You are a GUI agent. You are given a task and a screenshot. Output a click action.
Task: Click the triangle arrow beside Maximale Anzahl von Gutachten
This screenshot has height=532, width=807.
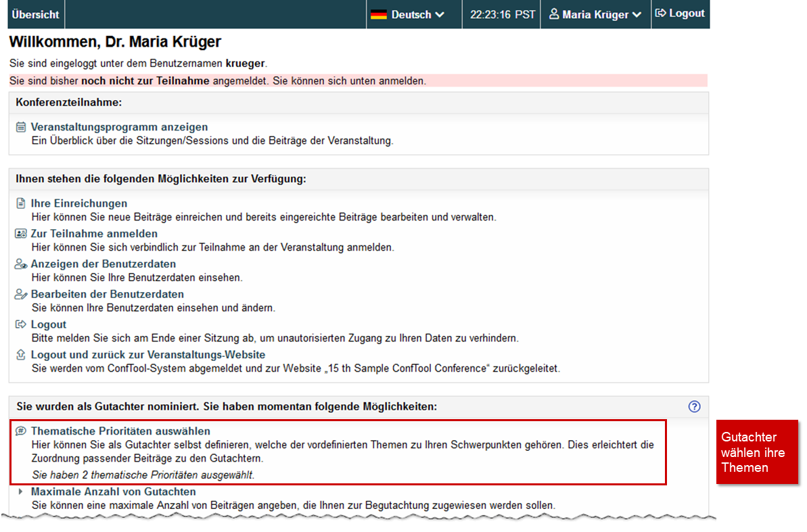coord(20,491)
